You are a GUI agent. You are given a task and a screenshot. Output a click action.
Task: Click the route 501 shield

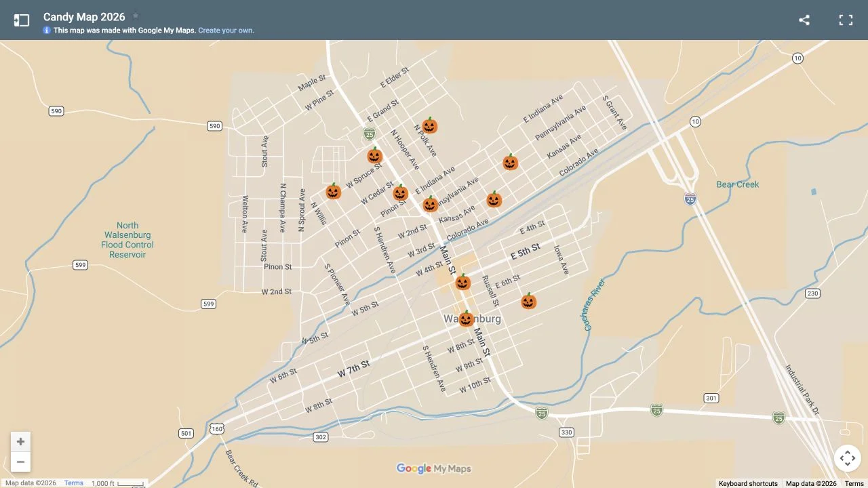[186, 433]
